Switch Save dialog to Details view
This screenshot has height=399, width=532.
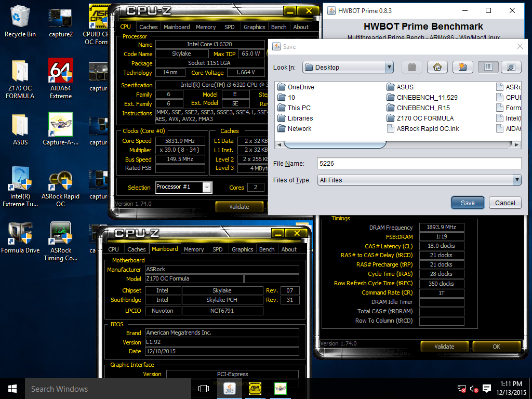pyautogui.click(x=511, y=67)
